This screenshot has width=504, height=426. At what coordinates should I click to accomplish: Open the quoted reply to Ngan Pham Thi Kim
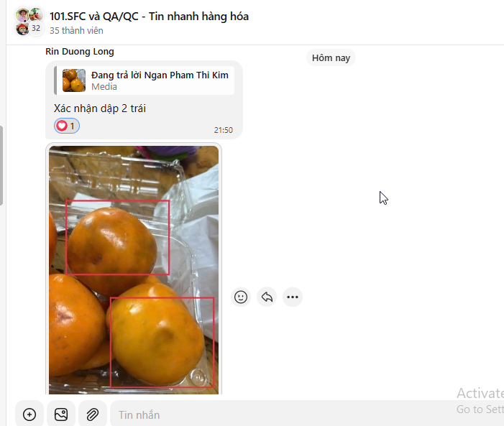[x=145, y=80]
